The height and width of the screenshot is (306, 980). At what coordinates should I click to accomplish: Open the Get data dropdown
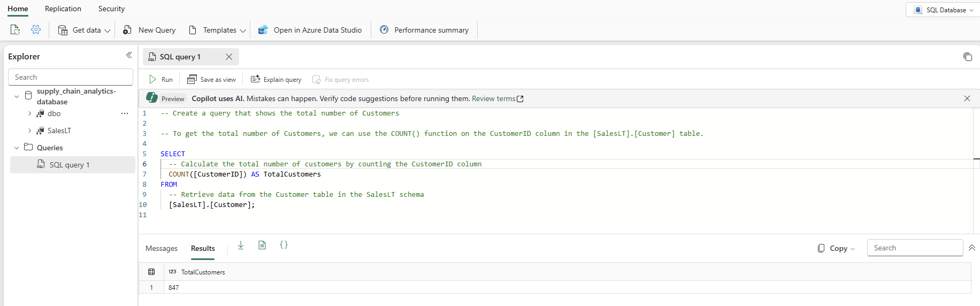pos(85,30)
